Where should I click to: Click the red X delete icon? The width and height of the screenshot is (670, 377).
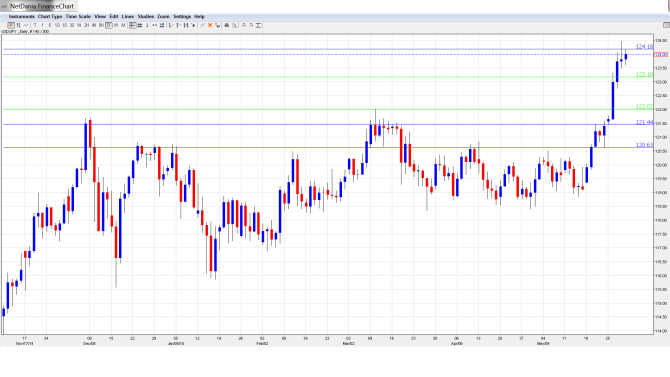coord(210,25)
